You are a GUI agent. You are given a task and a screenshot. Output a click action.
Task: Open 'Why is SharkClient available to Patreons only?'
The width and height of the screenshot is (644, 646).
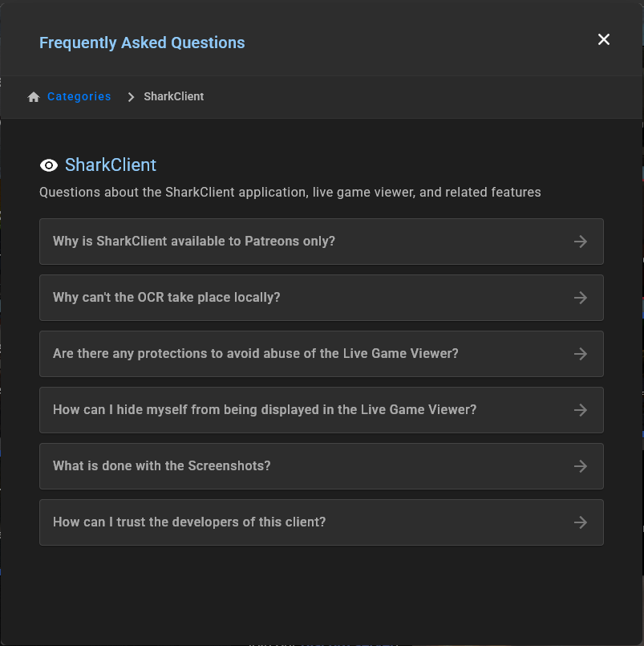click(x=194, y=242)
